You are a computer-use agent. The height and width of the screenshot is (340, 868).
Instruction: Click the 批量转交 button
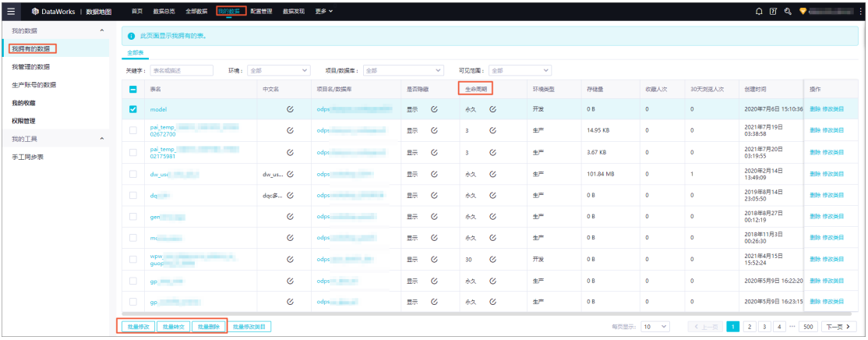coord(174,327)
